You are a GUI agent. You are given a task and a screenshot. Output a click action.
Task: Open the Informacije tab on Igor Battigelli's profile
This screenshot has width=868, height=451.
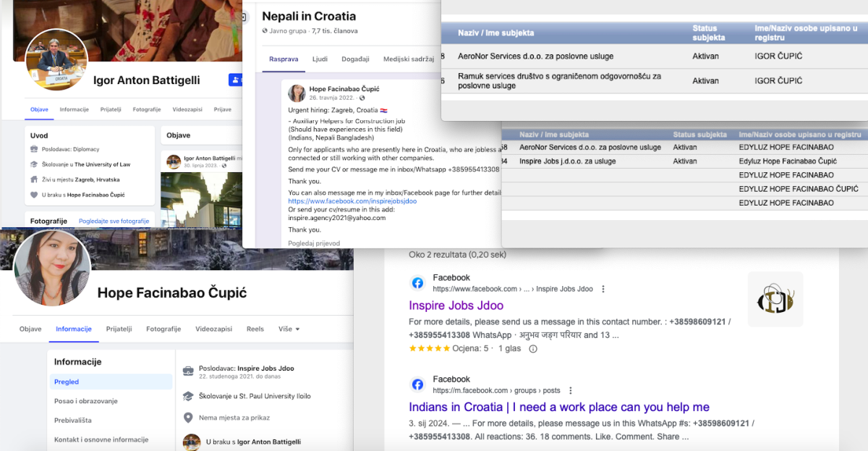(x=74, y=109)
